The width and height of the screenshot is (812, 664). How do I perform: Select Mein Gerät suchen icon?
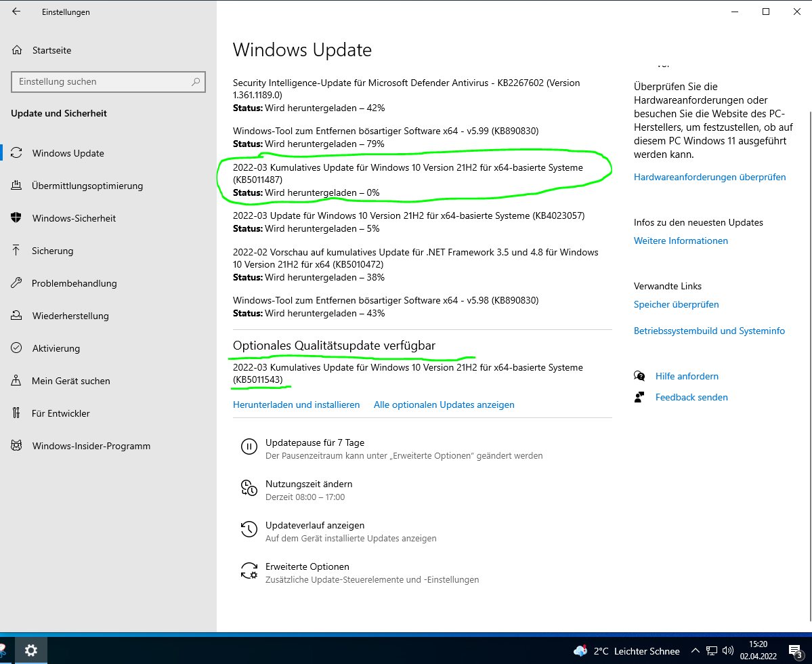tap(16, 381)
